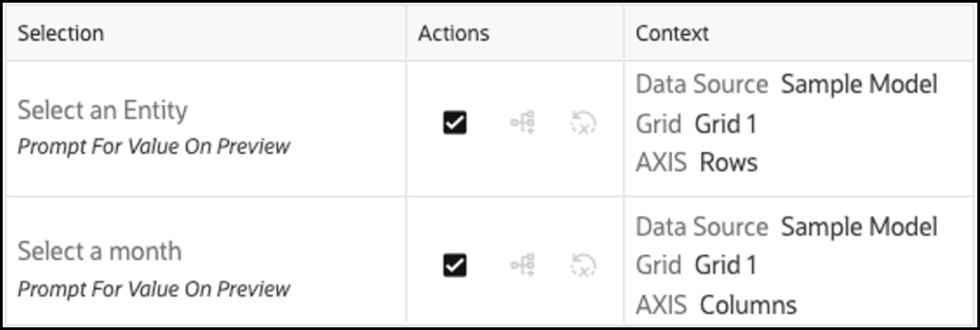The image size is (980, 330).
Task: Click AXIS label in the Entity row
Action: click(661, 163)
